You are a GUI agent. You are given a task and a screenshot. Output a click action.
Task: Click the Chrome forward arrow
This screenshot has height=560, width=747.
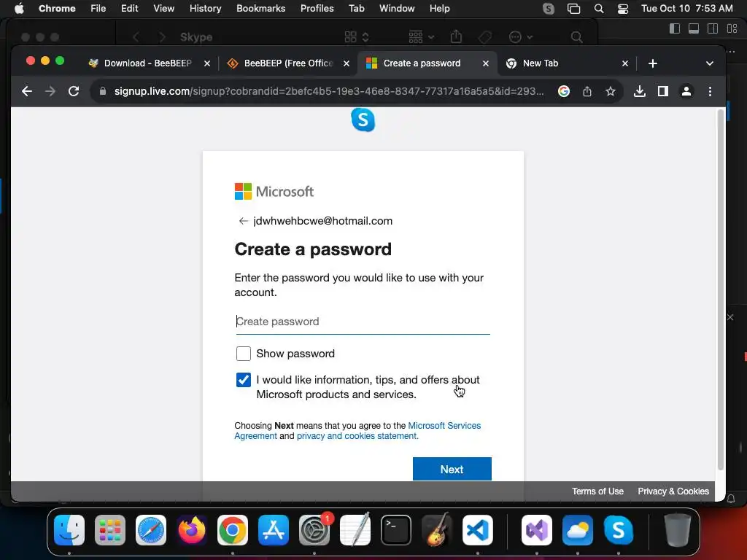tap(50, 91)
